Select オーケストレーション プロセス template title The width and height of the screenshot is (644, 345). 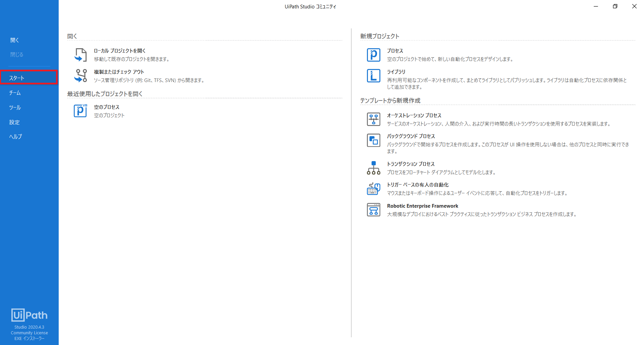pos(414,116)
